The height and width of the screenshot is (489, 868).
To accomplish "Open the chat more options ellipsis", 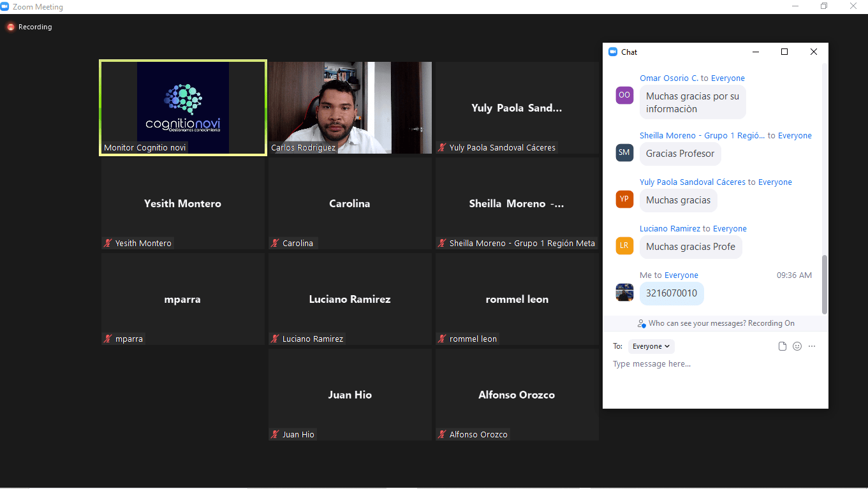I will 812,346.
